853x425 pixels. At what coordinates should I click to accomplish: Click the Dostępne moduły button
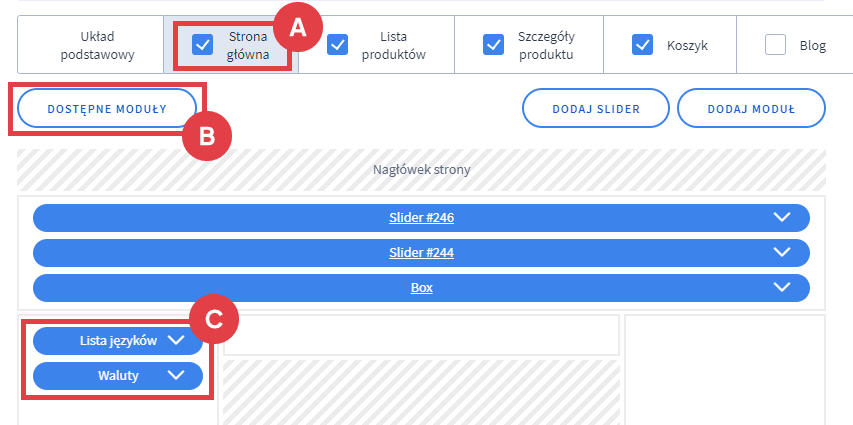click(107, 108)
